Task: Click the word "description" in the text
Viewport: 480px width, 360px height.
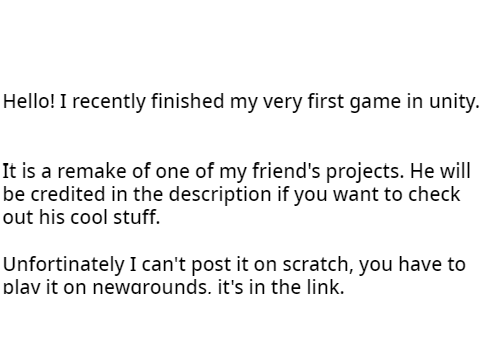Action: point(220,196)
